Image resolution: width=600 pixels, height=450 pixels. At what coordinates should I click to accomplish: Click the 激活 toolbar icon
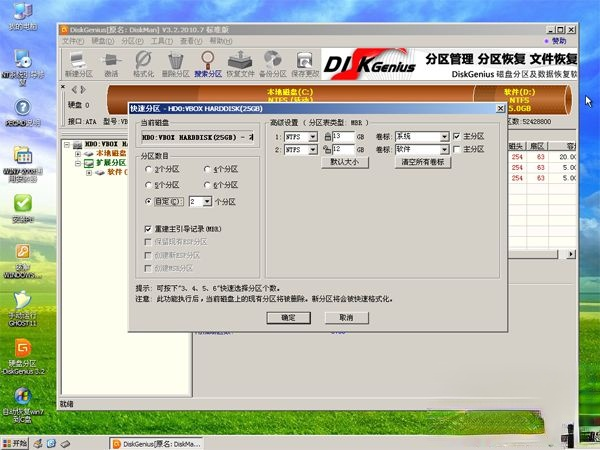(x=111, y=64)
